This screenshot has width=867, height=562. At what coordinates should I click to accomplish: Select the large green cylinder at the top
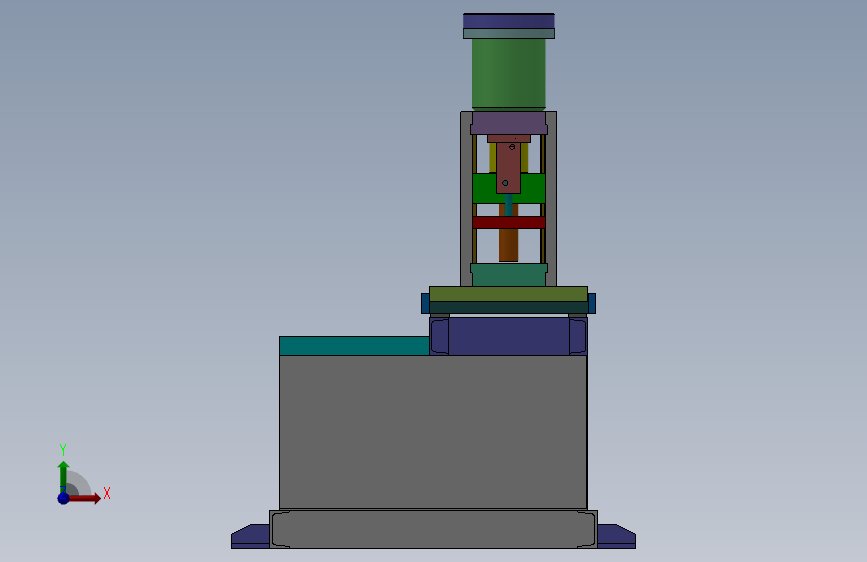(x=509, y=74)
